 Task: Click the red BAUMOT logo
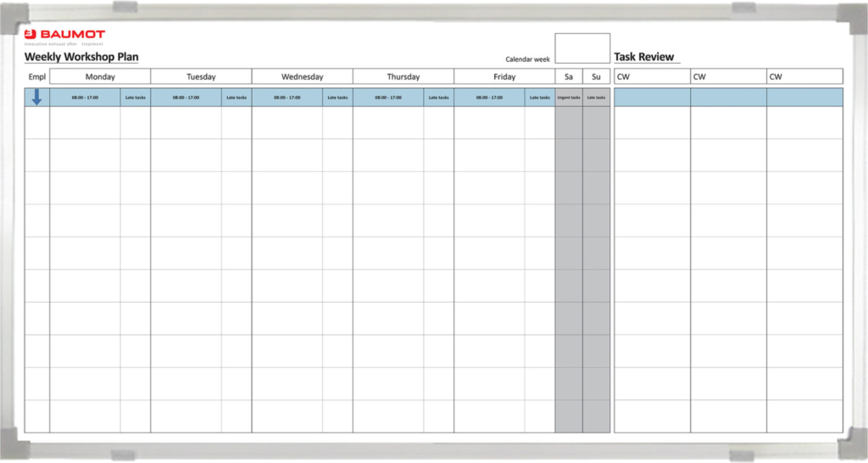click(x=64, y=36)
